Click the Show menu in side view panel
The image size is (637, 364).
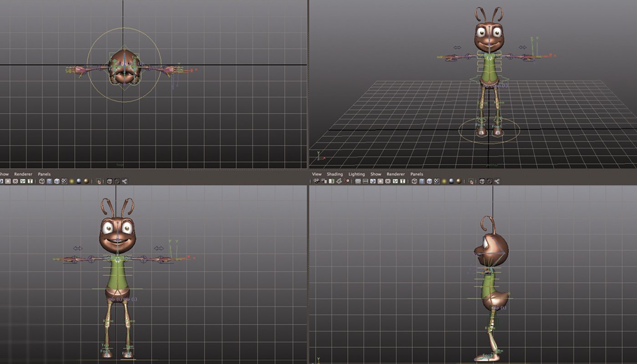(375, 174)
